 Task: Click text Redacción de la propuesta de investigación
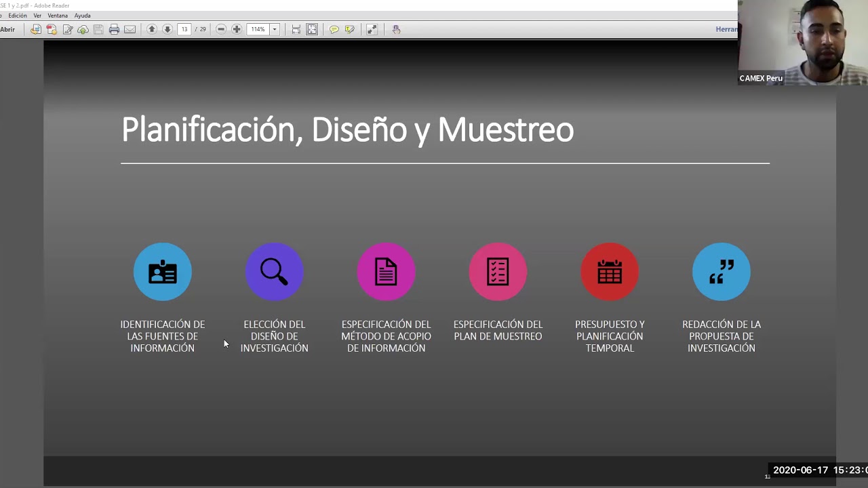pos(722,336)
